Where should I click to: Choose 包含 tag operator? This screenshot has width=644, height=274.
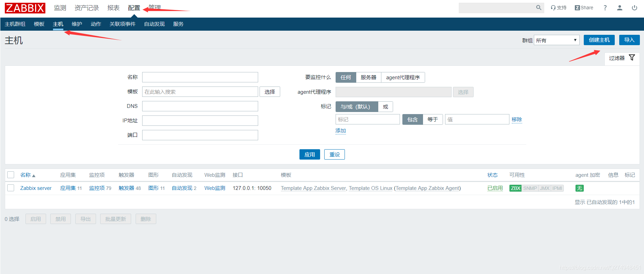[x=412, y=120]
